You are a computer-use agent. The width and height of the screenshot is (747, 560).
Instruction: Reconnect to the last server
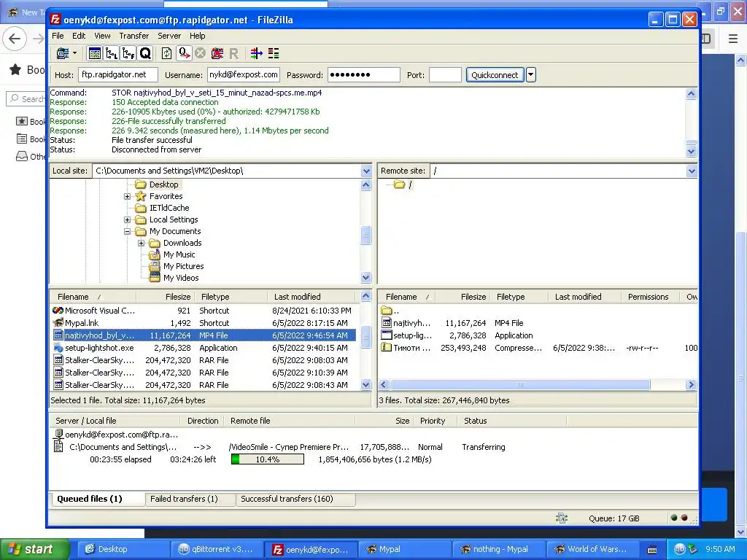[x=233, y=53]
